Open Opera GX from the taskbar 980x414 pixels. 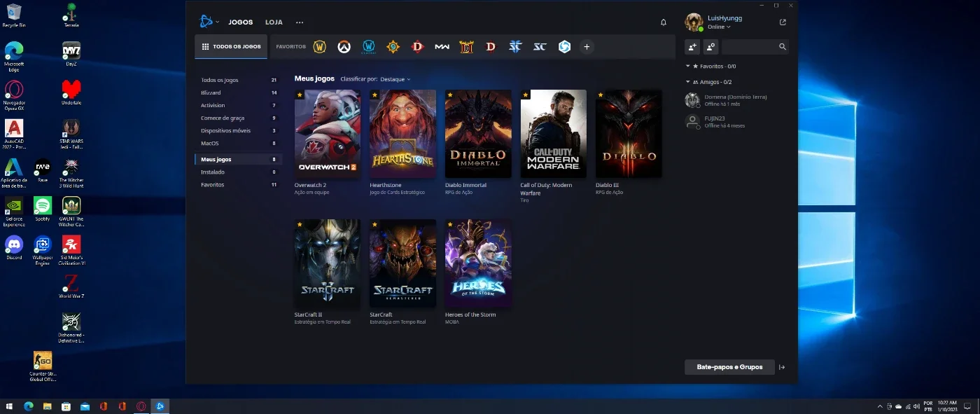click(x=141, y=406)
